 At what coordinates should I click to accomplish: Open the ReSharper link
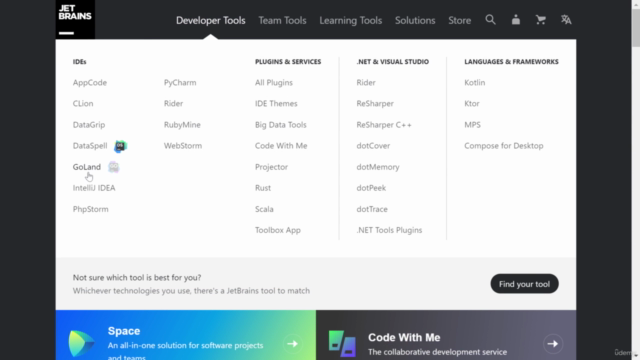pyautogui.click(x=375, y=104)
